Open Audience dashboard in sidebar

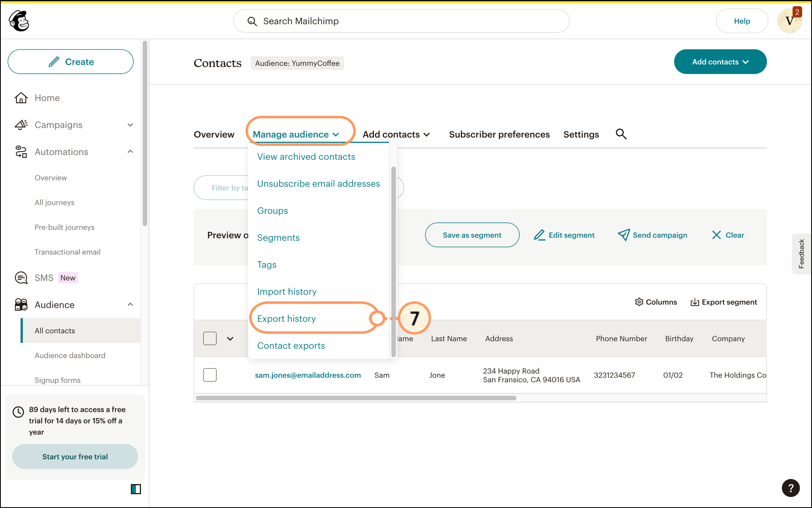(70, 355)
